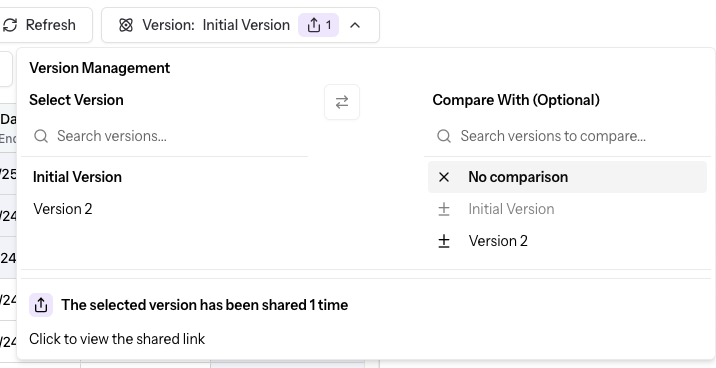Focus the Search versions to compare field
Screen dimensions: 716x368
click(567, 136)
